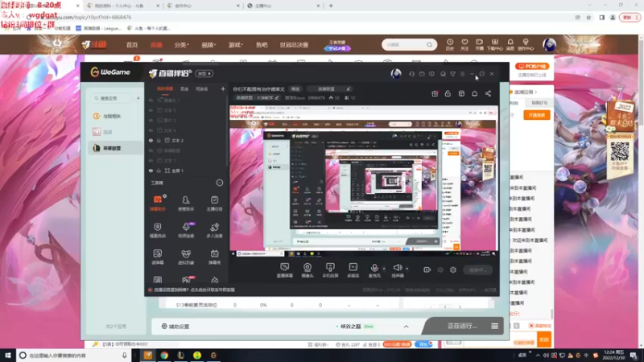This screenshot has width=644, height=362.
Task: Open 游戏 dropdown in Douyu nav
Action: click(235, 45)
